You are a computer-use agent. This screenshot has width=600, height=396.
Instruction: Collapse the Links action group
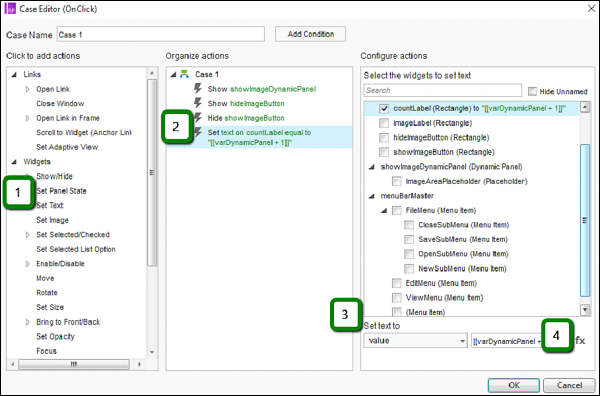click(14, 75)
